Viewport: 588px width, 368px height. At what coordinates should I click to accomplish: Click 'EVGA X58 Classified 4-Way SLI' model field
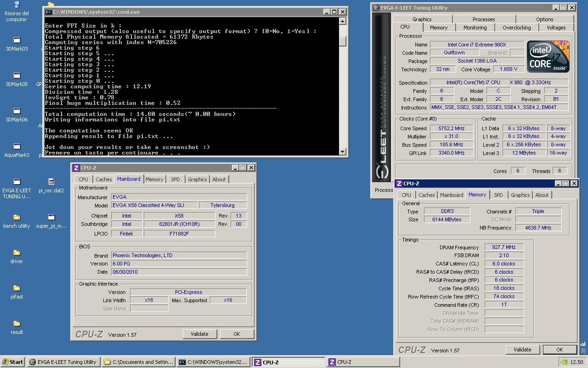[x=154, y=205]
